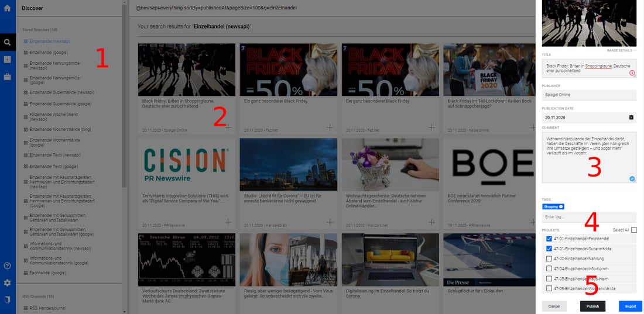This screenshot has width=644, height=314.
Task: Expand the Image Details section
Action: [621, 50]
